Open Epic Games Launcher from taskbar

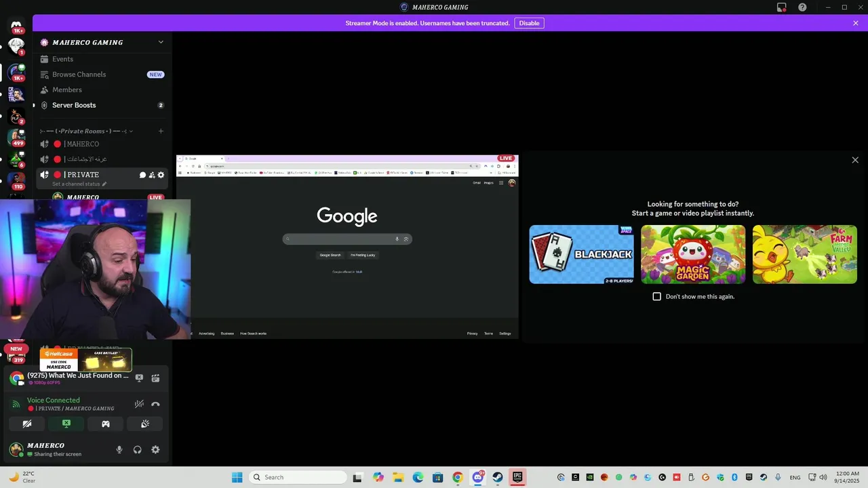[x=517, y=477]
